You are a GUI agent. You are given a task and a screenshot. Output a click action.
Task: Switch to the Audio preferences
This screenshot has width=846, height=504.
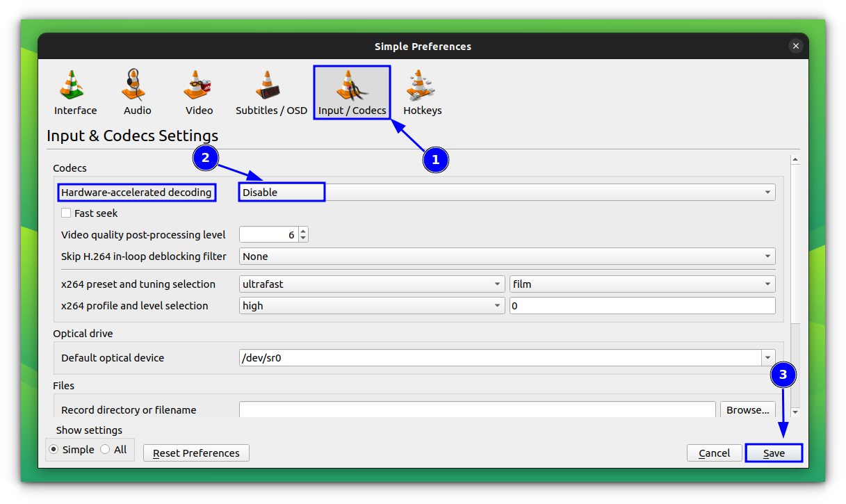(x=136, y=91)
